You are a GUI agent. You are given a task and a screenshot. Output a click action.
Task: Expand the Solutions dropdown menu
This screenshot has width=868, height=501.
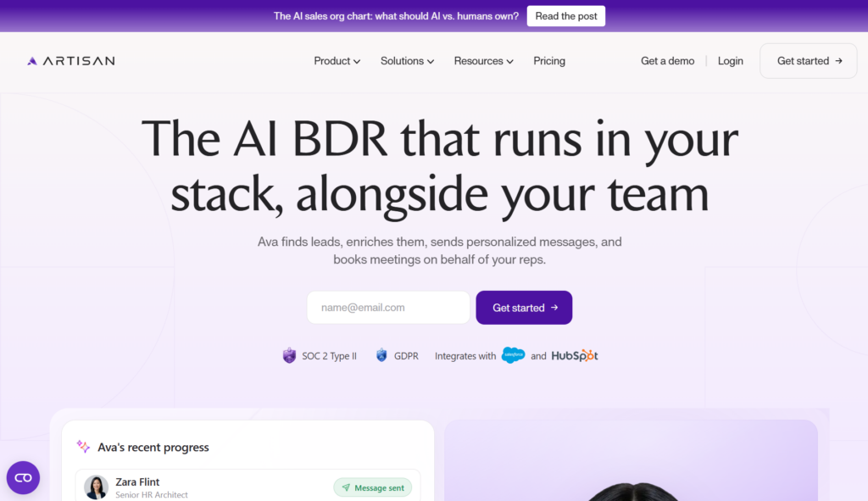coord(407,61)
